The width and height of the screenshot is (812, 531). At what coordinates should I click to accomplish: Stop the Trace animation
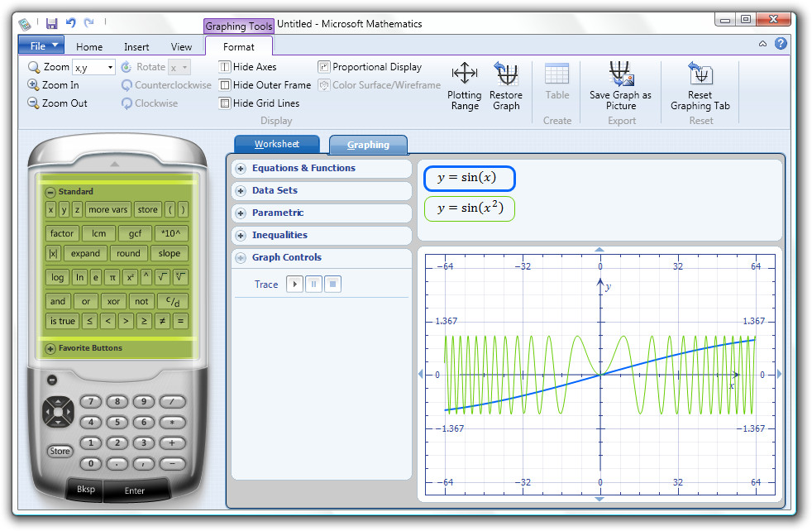point(333,284)
